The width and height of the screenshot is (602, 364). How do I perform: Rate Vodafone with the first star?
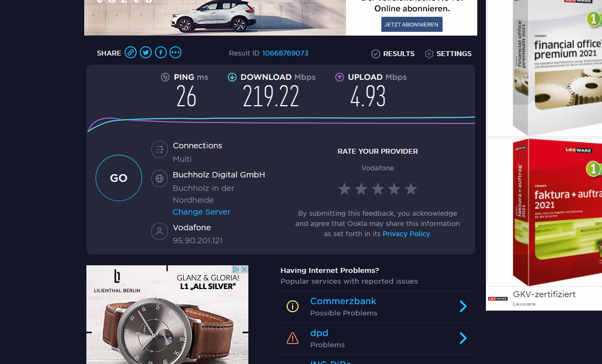[344, 189]
